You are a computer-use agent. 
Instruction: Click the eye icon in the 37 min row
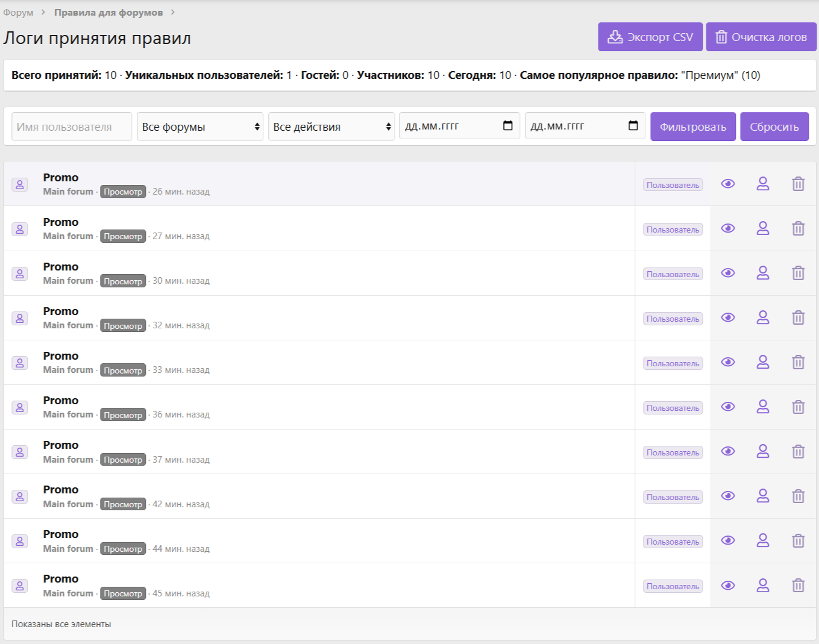click(x=728, y=451)
